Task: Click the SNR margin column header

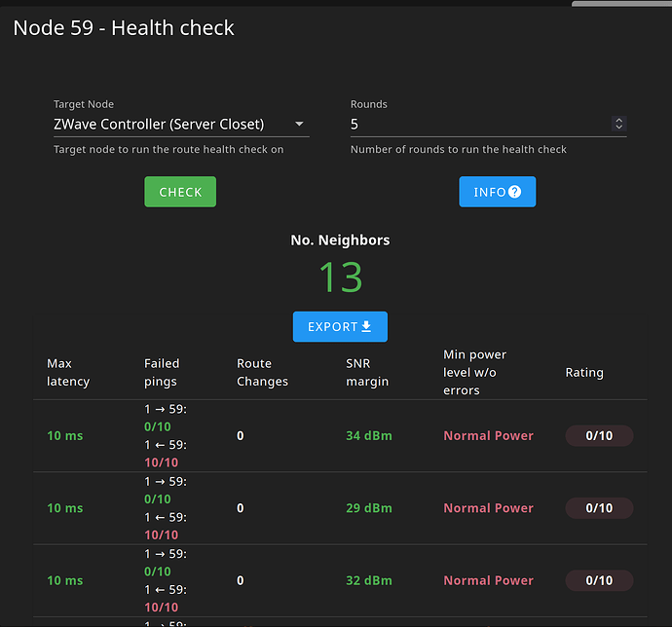Action: click(x=367, y=372)
